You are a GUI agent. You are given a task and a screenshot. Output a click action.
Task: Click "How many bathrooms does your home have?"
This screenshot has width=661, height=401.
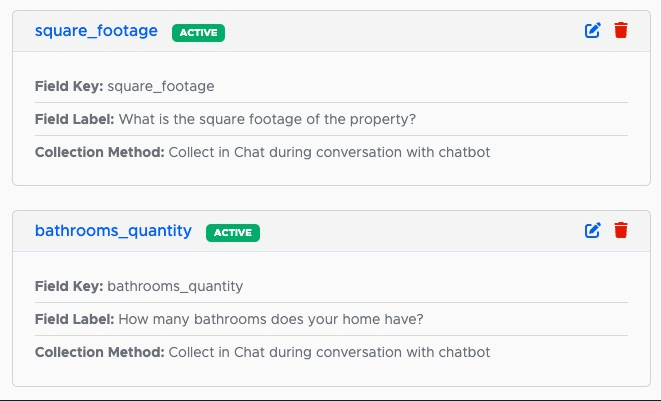point(271,319)
